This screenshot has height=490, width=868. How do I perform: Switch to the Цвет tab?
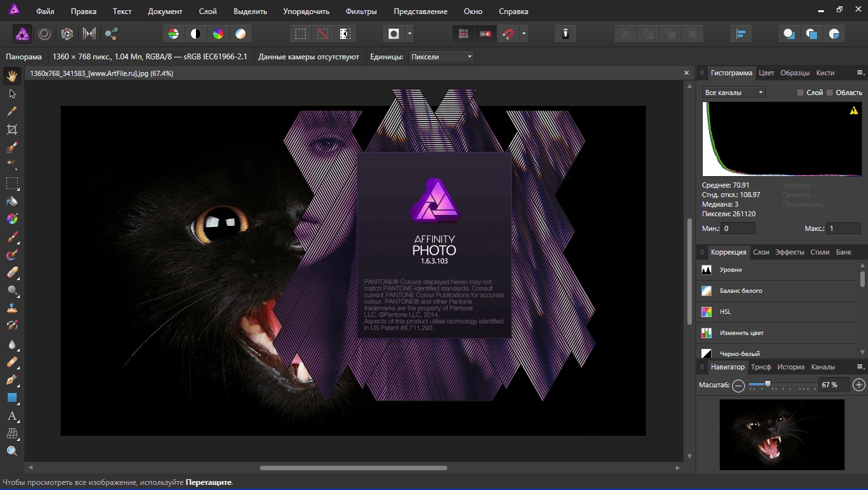point(767,73)
